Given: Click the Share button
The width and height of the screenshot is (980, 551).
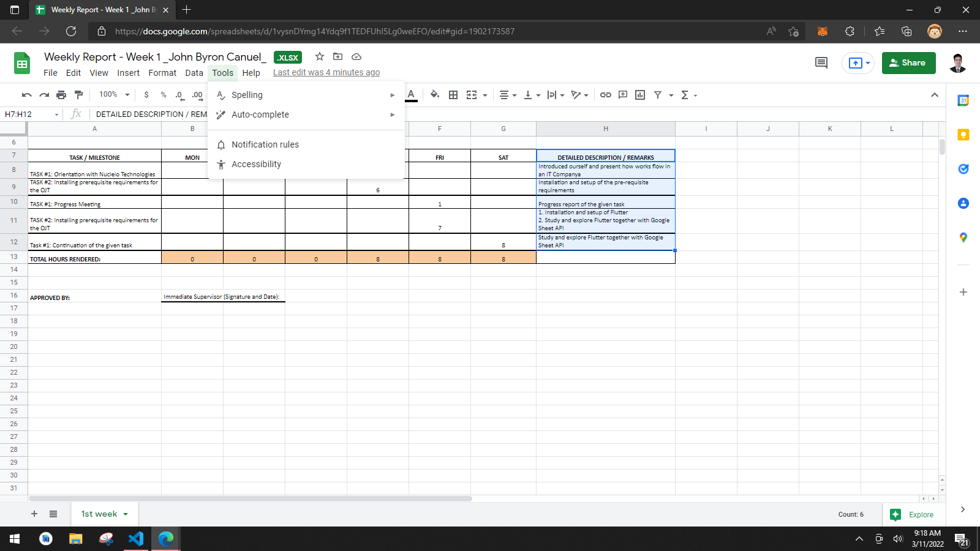Looking at the screenshot, I should tap(908, 62).
